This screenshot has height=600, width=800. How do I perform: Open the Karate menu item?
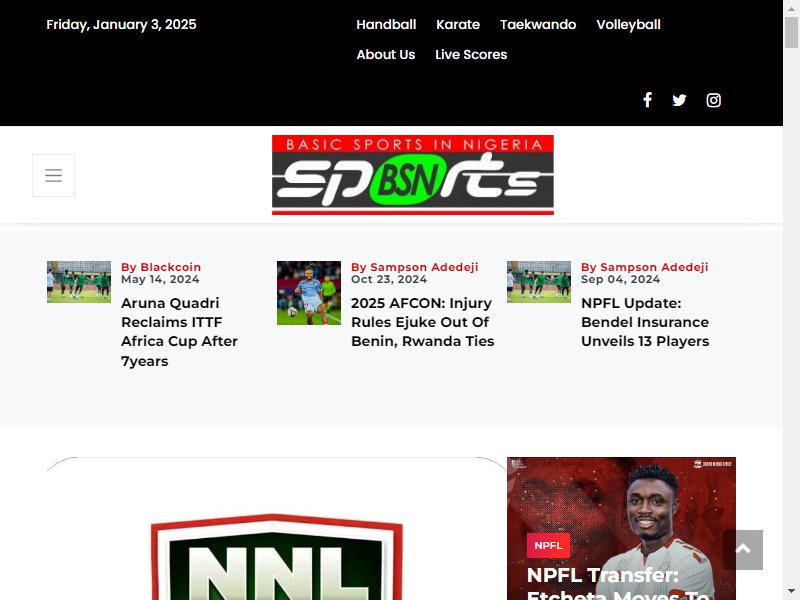tap(458, 24)
